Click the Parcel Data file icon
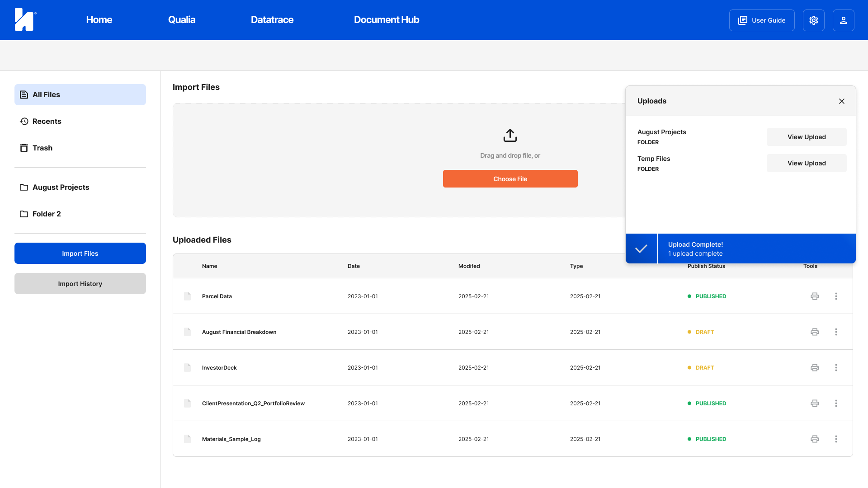 tap(187, 296)
